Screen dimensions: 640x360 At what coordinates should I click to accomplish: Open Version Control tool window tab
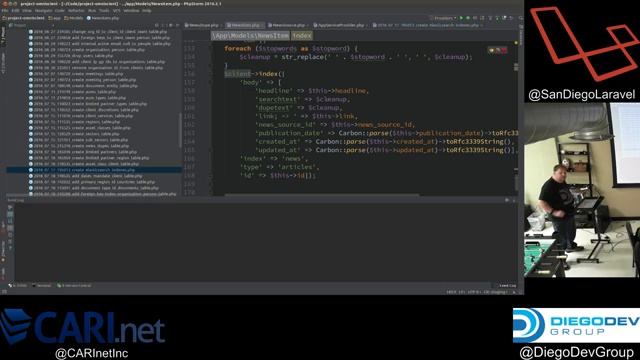(x=74, y=286)
